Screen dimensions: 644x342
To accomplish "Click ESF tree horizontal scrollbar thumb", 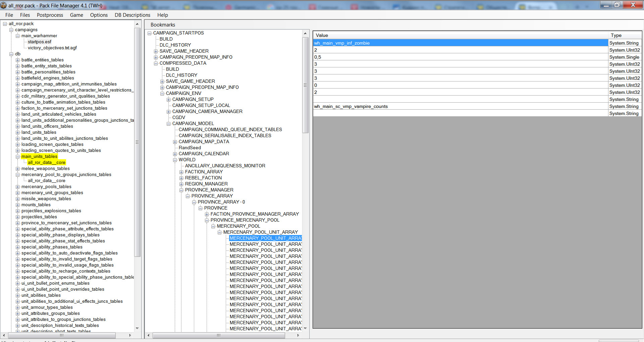I will (219, 335).
